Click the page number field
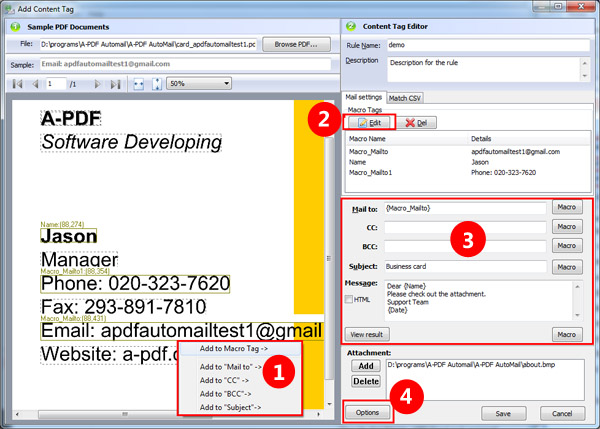The image size is (600, 429). click(x=55, y=83)
